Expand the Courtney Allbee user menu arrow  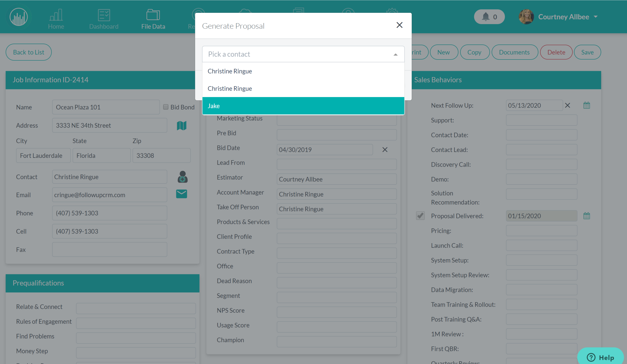(x=595, y=17)
